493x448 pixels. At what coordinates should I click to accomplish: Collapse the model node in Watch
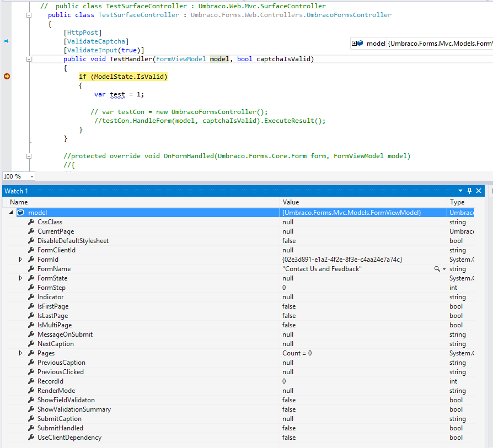tap(11, 212)
